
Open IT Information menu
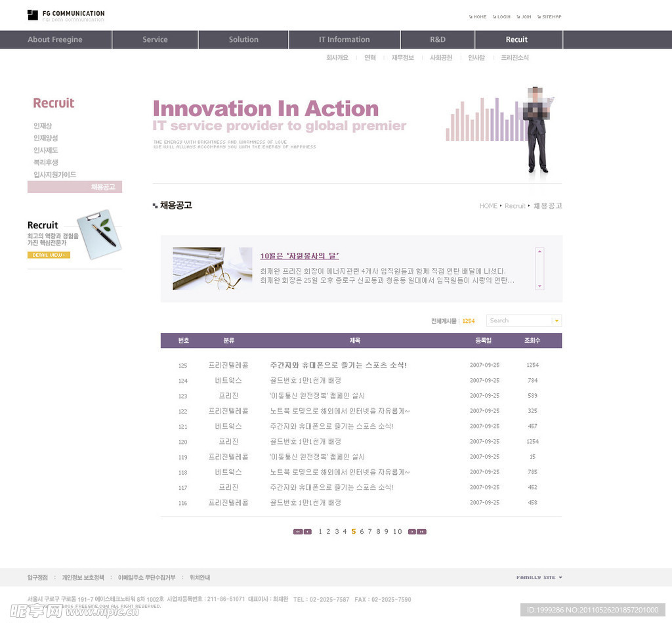tap(344, 39)
